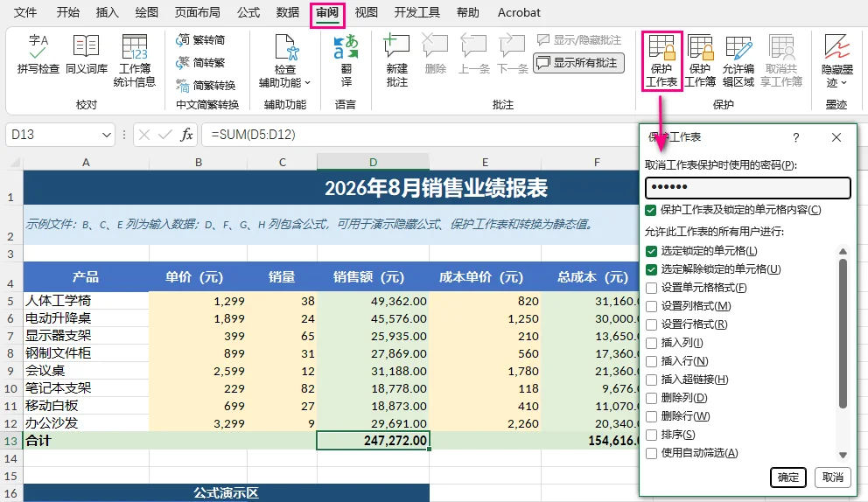
Task: Click the permissions list scrollbar thumb
Action: 843,333
